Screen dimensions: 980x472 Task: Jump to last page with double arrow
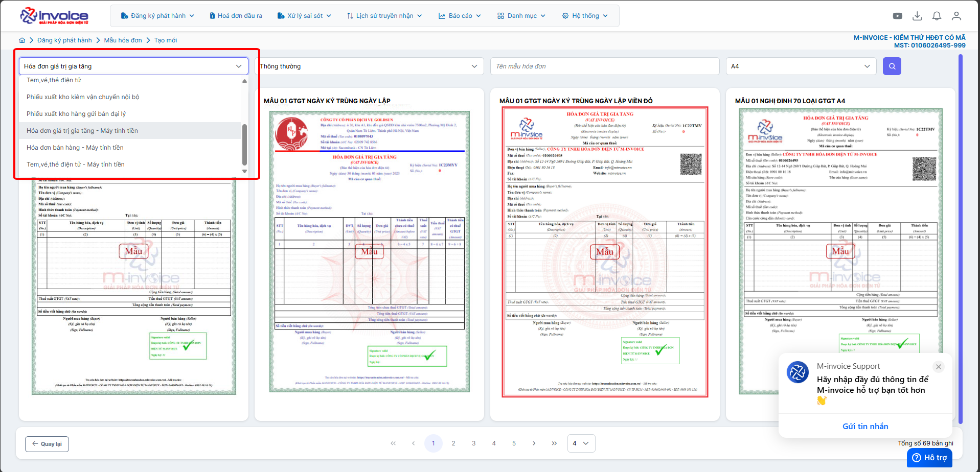554,443
